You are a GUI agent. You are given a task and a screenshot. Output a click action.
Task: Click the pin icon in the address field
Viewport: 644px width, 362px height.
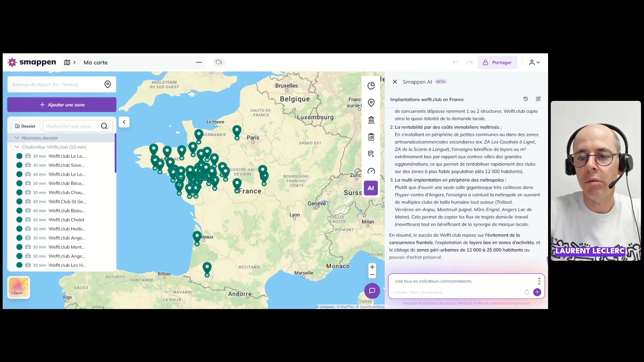pyautogui.click(x=107, y=84)
